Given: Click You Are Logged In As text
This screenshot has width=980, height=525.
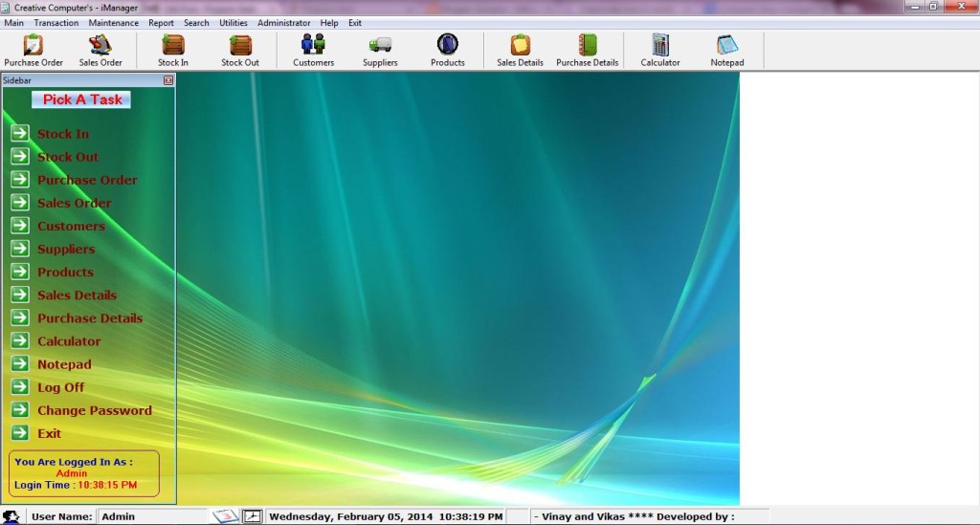Looking at the screenshot, I should click(x=74, y=462).
